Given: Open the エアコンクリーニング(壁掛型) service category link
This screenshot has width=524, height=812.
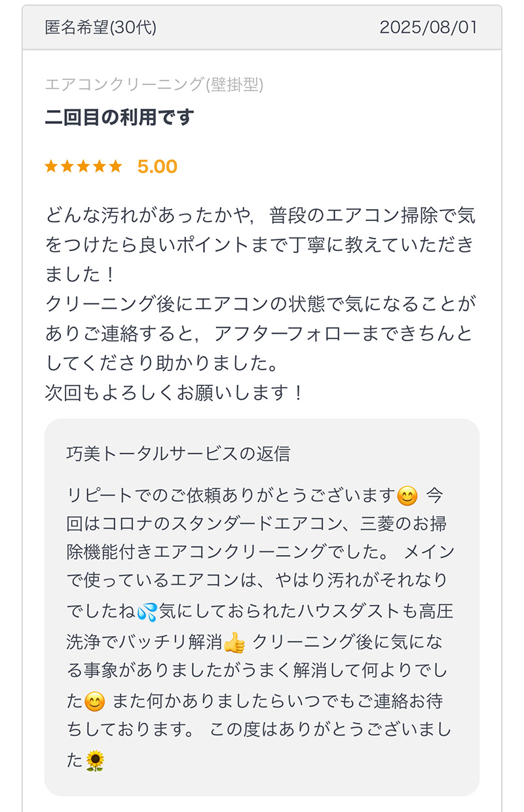Looking at the screenshot, I should click(154, 85).
